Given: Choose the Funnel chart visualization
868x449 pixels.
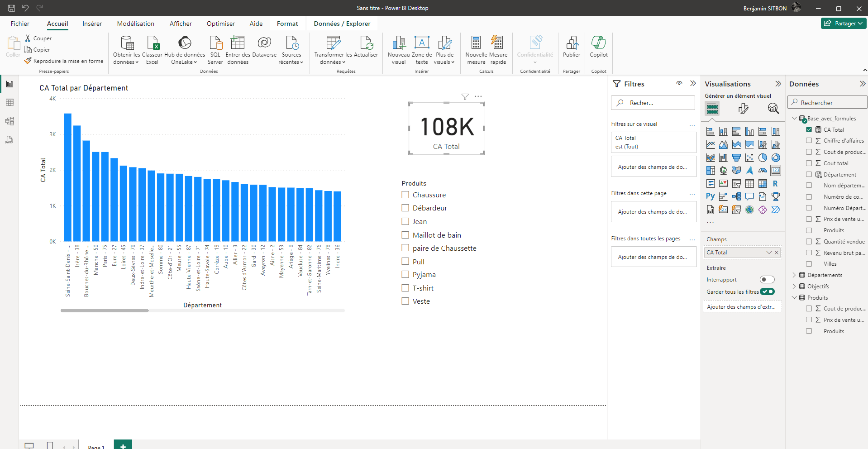Looking at the screenshot, I should coord(736,158).
